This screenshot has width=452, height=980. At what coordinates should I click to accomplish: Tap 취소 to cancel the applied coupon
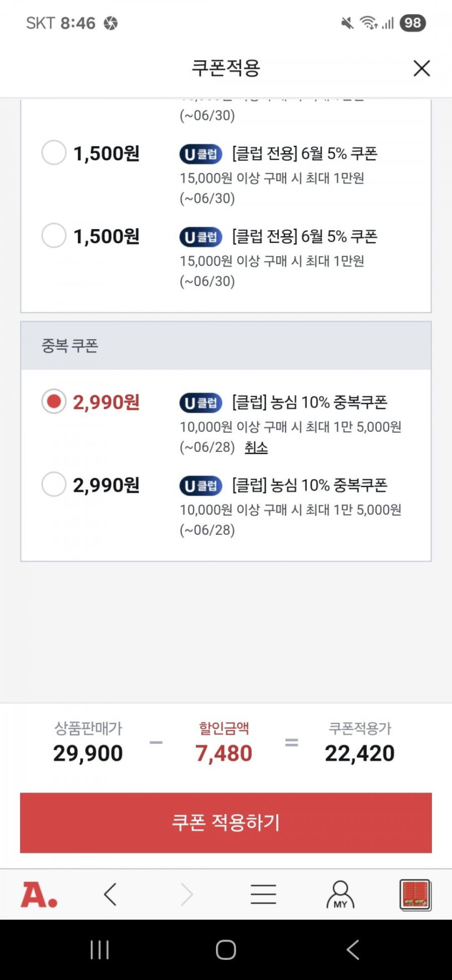click(x=256, y=447)
